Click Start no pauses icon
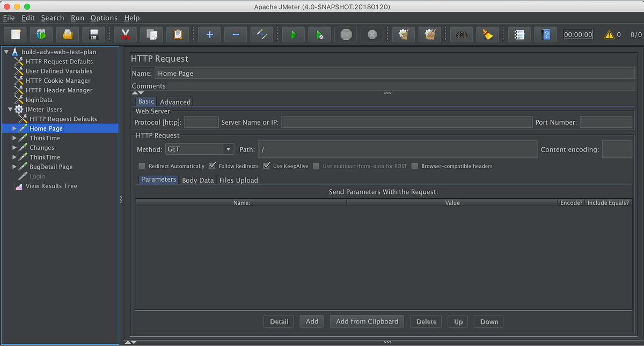Image resolution: width=644 pixels, height=346 pixels. (x=319, y=35)
